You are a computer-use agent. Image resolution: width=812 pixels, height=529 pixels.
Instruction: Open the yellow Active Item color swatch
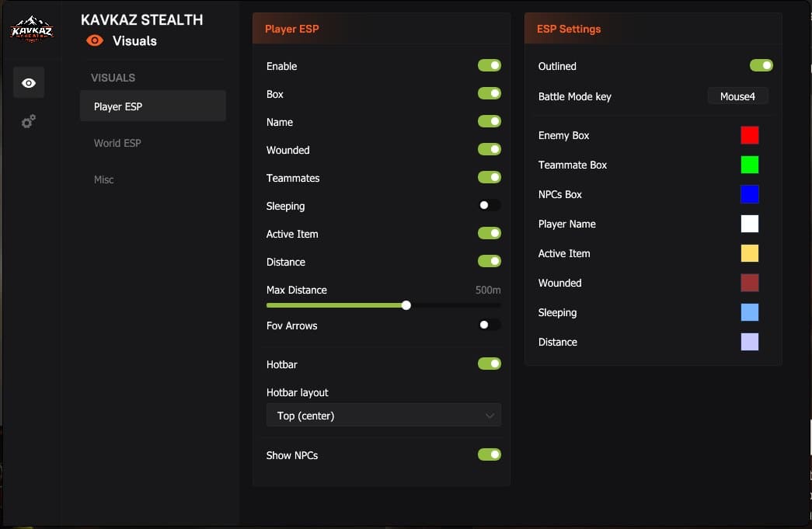click(x=749, y=253)
